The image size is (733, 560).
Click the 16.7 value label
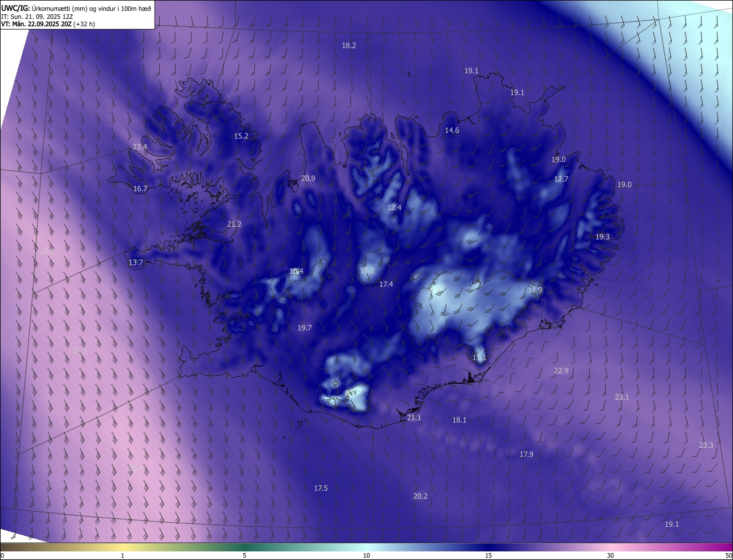coord(140,189)
